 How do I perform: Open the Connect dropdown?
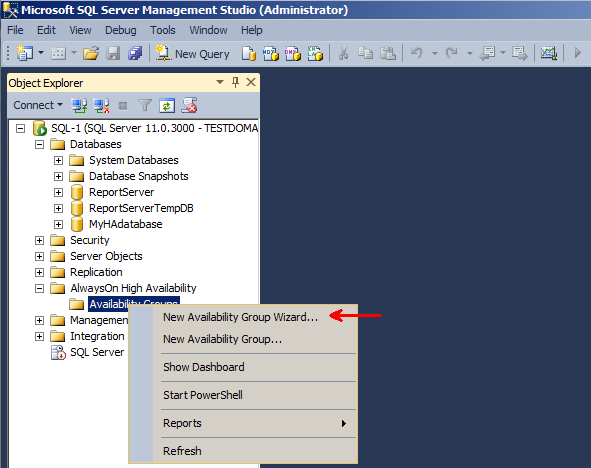coord(38,105)
